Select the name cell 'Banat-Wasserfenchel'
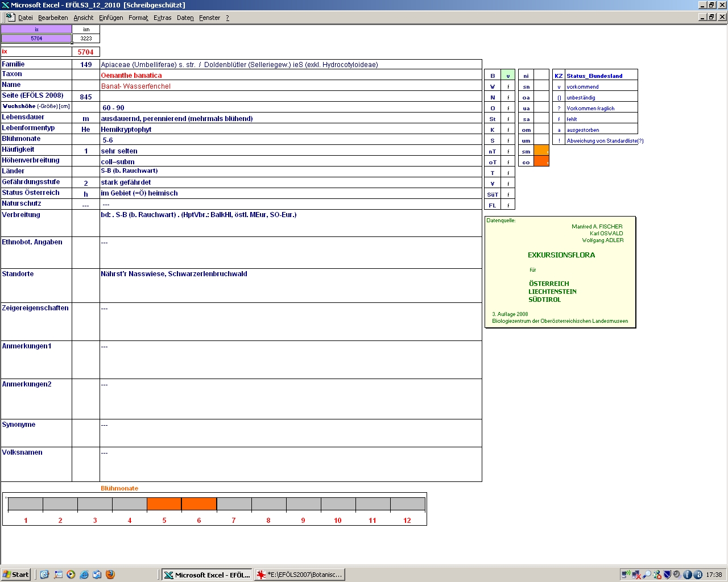The image size is (728, 582). (x=291, y=86)
